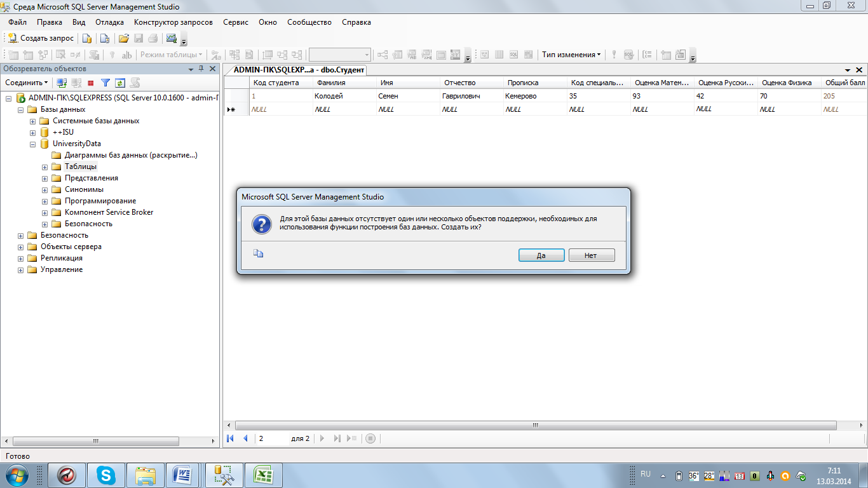Viewport: 868px width, 488px height.
Task: Select the Объекты сервера tree item
Action: point(71,247)
